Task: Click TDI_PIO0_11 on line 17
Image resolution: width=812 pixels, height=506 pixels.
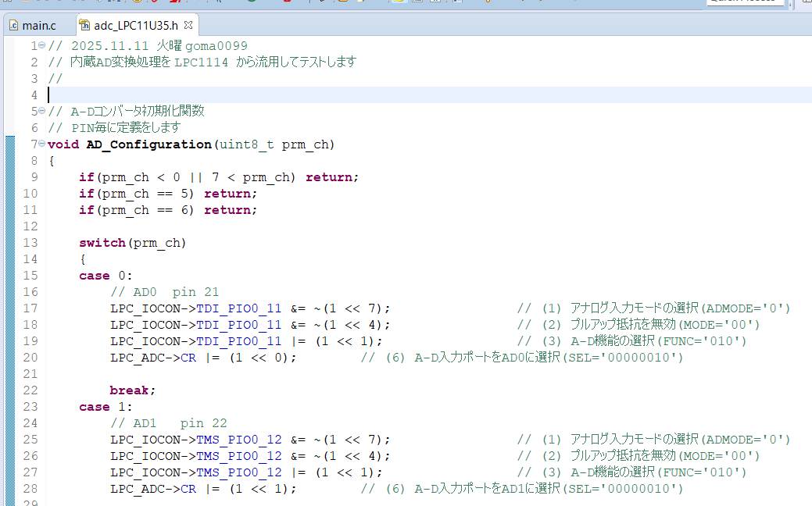Action: [238, 308]
